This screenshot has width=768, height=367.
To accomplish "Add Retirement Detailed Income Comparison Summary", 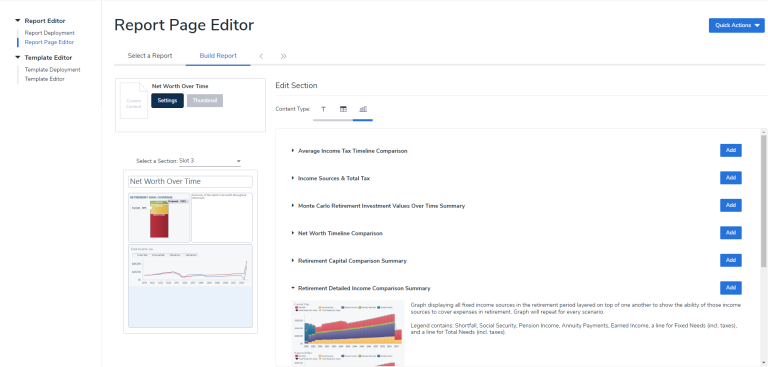I will [731, 288].
